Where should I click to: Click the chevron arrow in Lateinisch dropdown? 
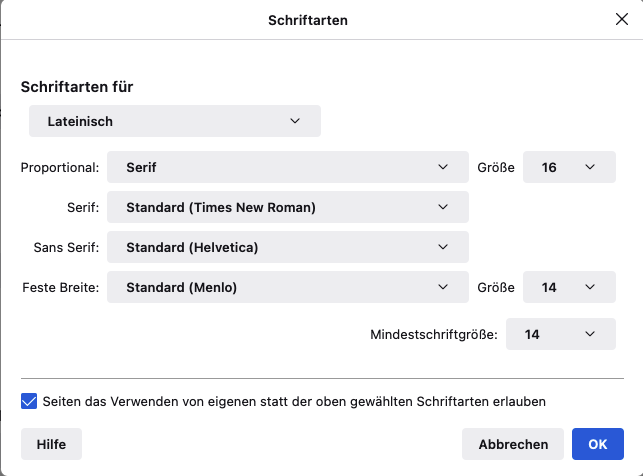295,121
